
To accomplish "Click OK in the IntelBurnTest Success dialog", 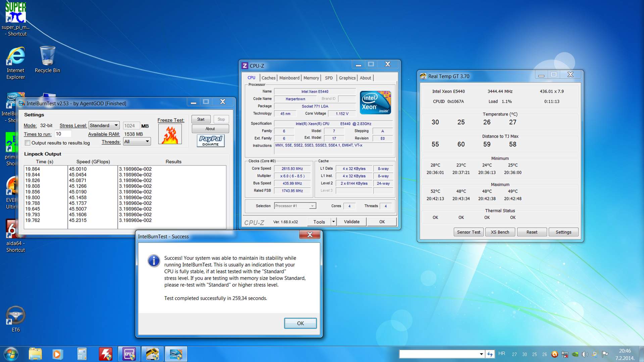I will pyautogui.click(x=300, y=323).
